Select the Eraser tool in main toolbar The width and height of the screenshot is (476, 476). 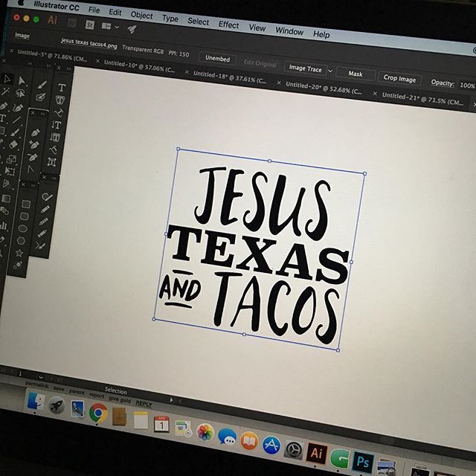13,145
